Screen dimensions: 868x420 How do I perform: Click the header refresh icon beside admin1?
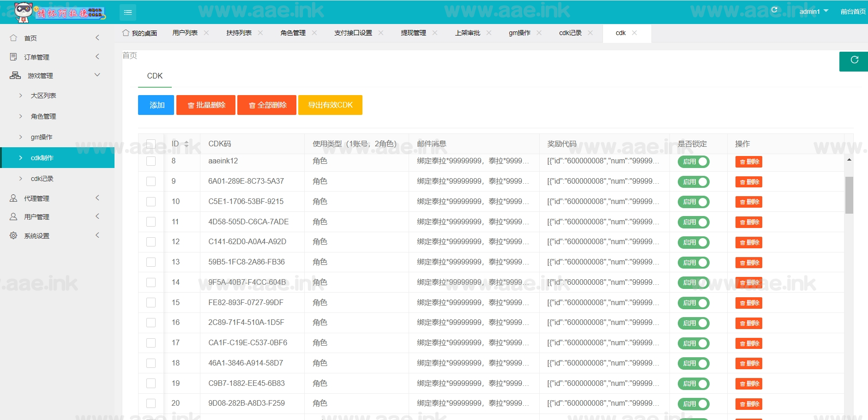[774, 10]
